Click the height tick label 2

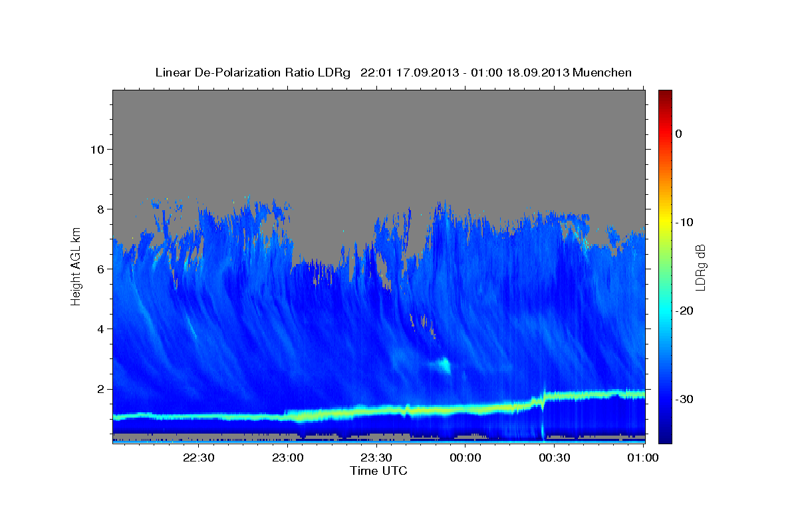click(x=100, y=389)
